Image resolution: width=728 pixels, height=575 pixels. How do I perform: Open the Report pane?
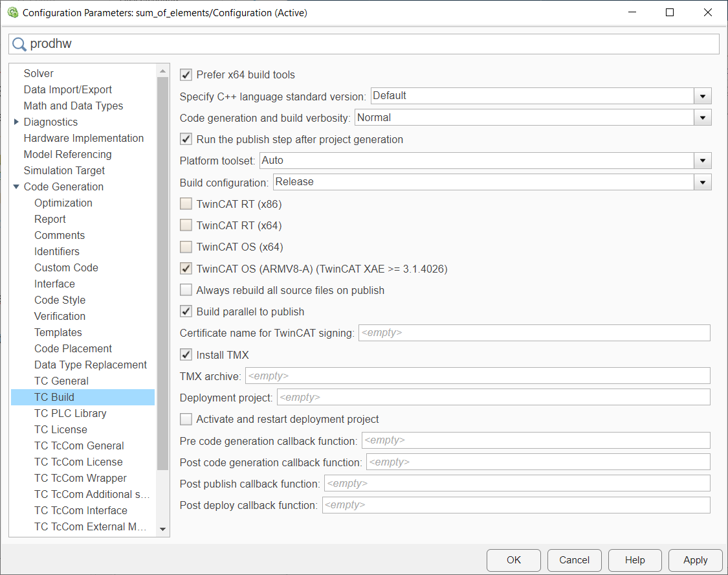pos(50,220)
